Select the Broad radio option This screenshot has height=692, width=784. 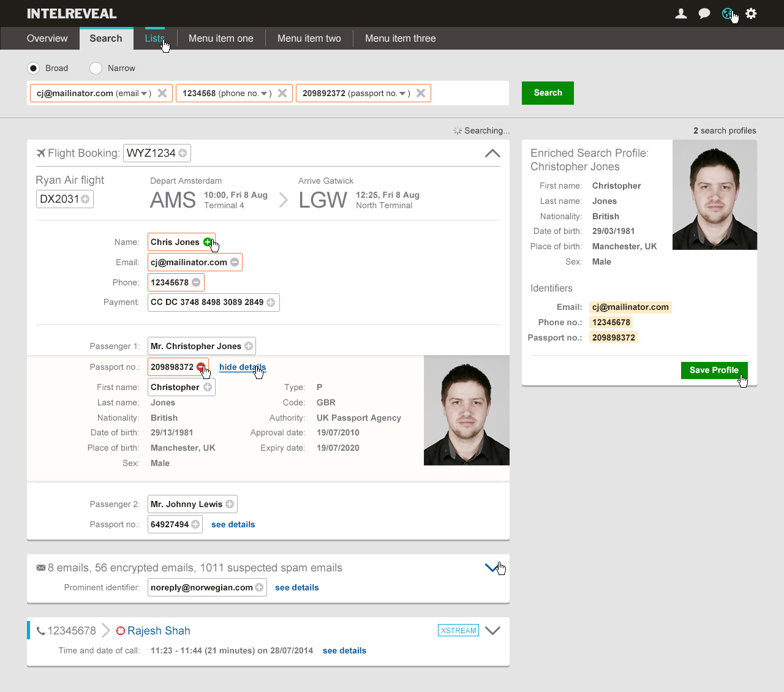[x=34, y=68]
